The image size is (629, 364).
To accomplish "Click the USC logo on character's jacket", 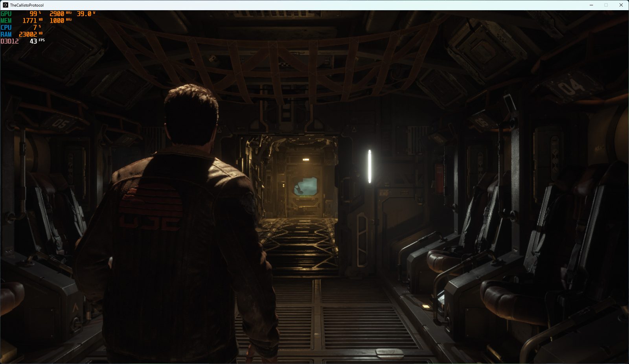I will pyautogui.click(x=150, y=207).
